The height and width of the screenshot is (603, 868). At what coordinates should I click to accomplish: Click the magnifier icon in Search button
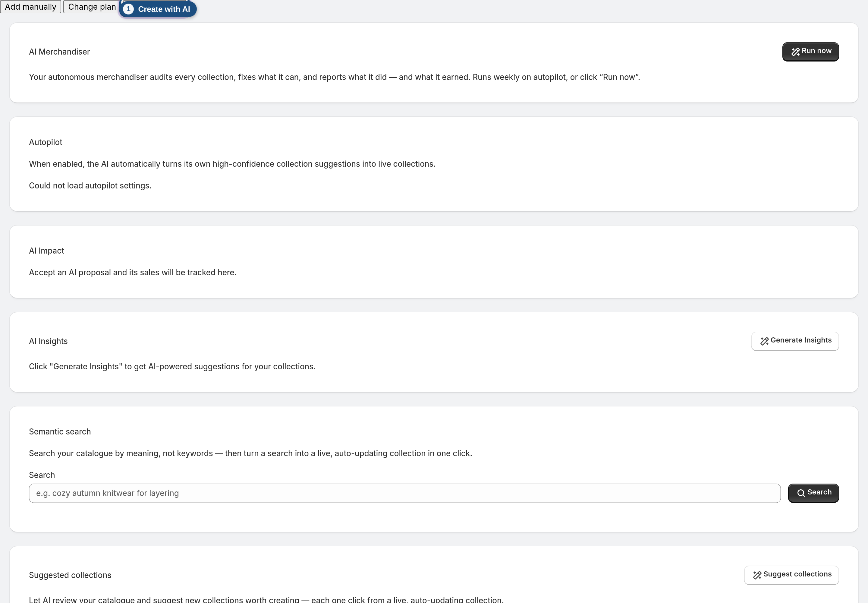point(801,493)
